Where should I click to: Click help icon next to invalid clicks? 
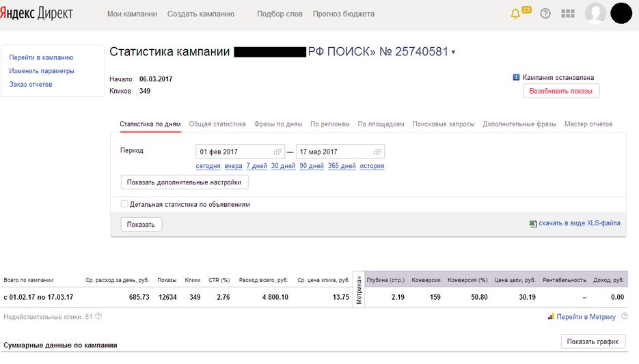[98, 316]
